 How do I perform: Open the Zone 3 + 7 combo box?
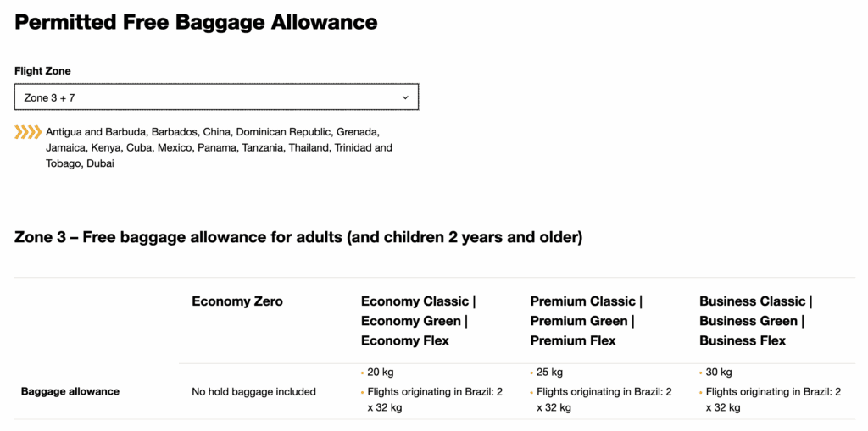coord(216,97)
